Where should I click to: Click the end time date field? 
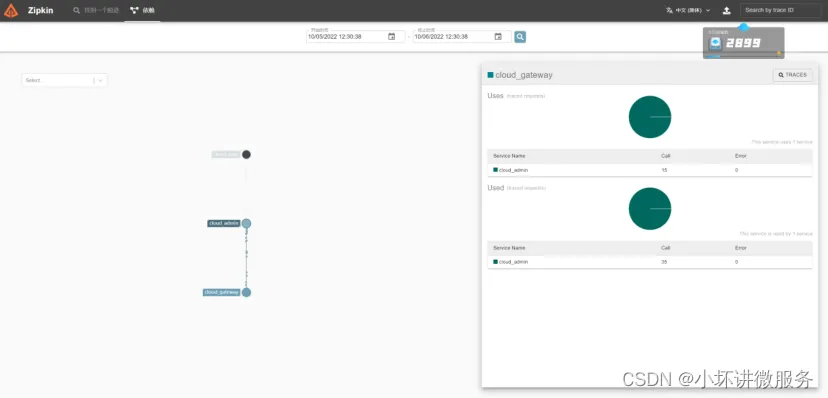453,36
